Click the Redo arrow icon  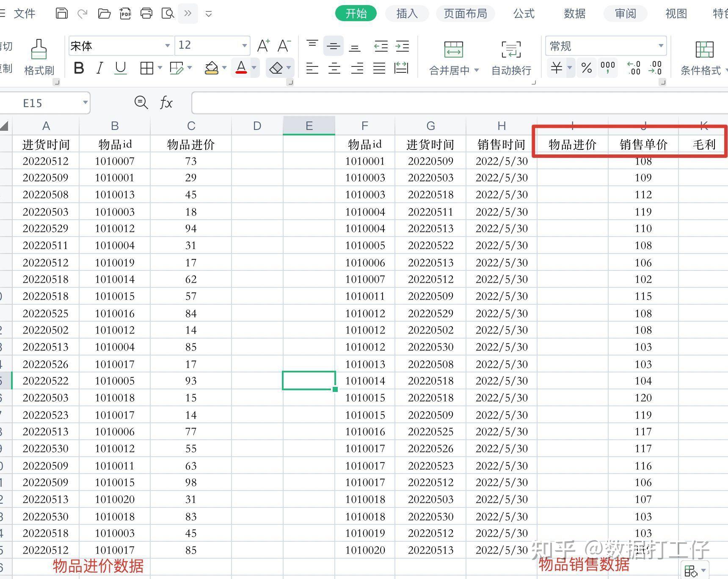[x=83, y=14]
